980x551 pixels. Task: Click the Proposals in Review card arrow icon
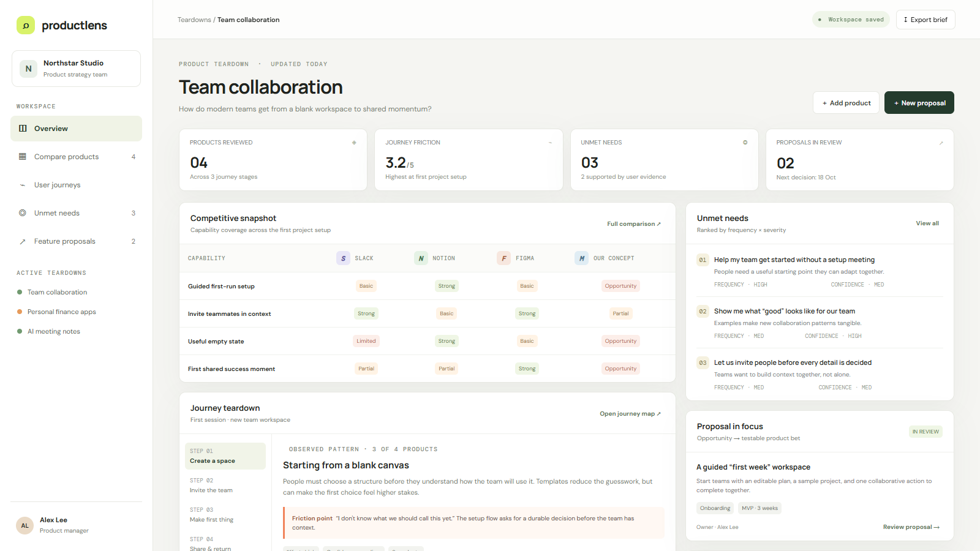(x=941, y=143)
